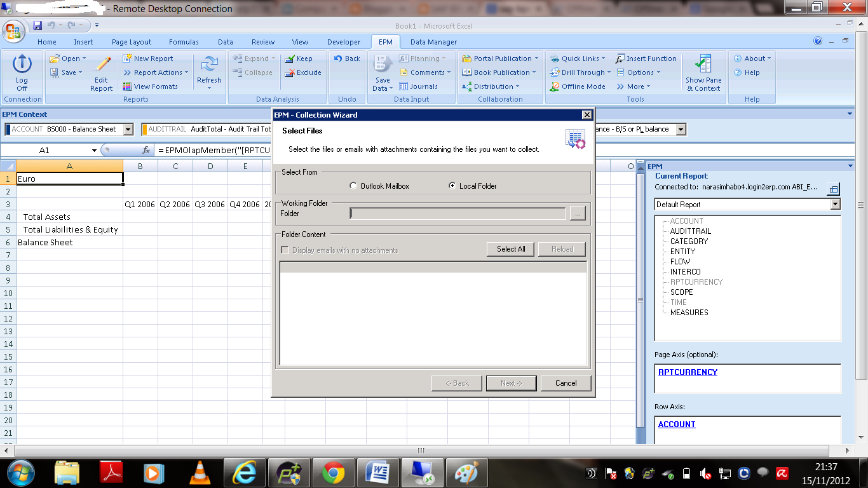The image size is (868, 488).
Task: Select the Local Folder radio button
Action: click(452, 185)
